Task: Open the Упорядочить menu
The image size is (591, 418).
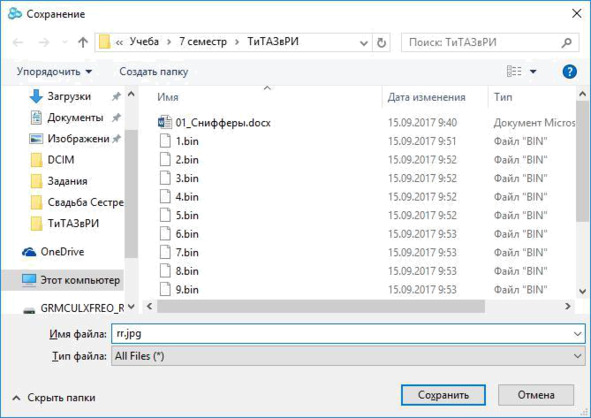Action: [x=54, y=71]
